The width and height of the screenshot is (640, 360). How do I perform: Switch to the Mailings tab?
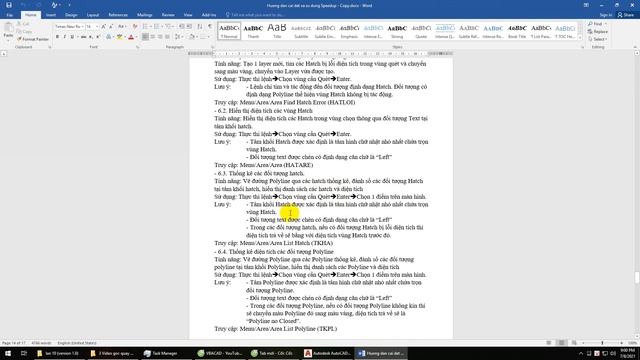144,15
